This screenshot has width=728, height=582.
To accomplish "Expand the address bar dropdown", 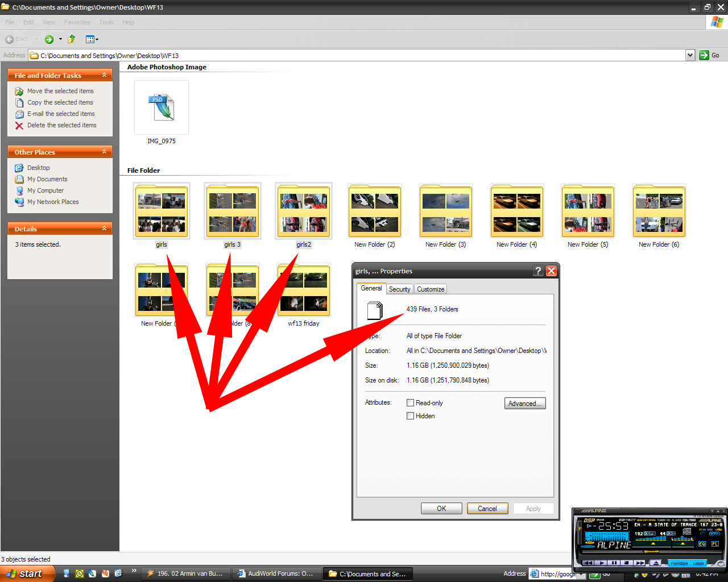I will (x=690, y=55).
